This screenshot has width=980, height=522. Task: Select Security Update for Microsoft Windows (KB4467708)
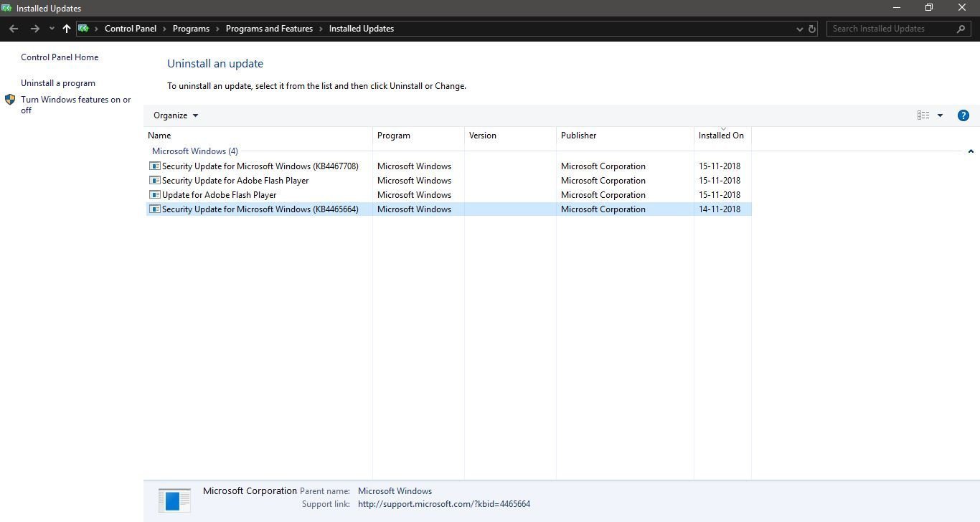(x=449, y=166)
